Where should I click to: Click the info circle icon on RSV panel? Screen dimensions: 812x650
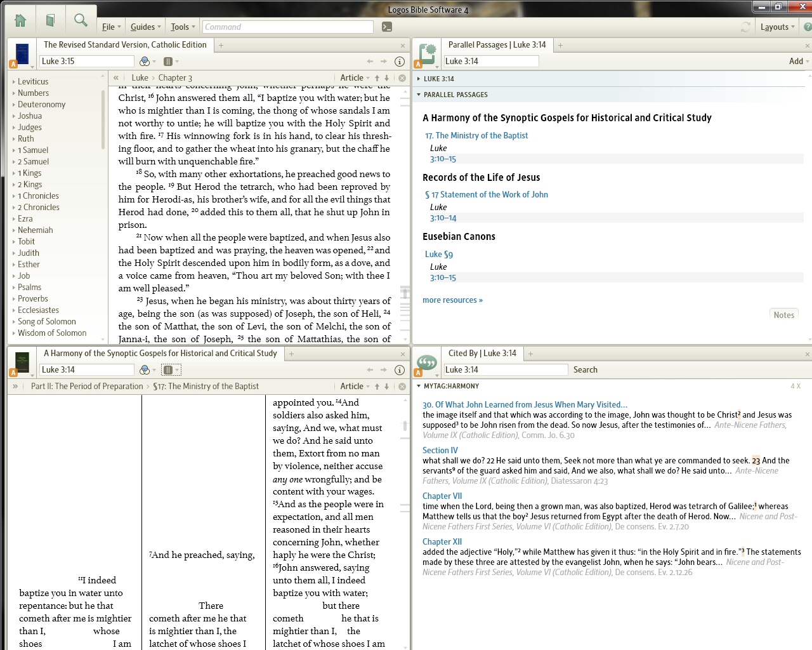point(398,62)
